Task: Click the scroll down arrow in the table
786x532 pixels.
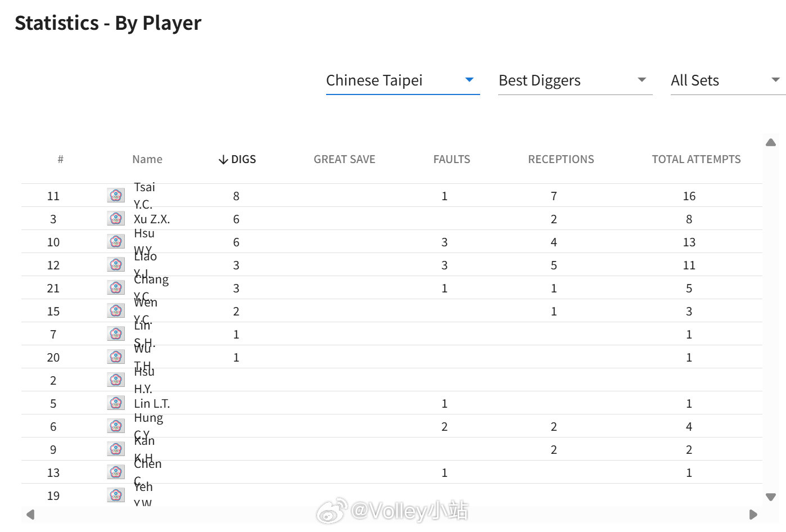Action: point(771,497)
